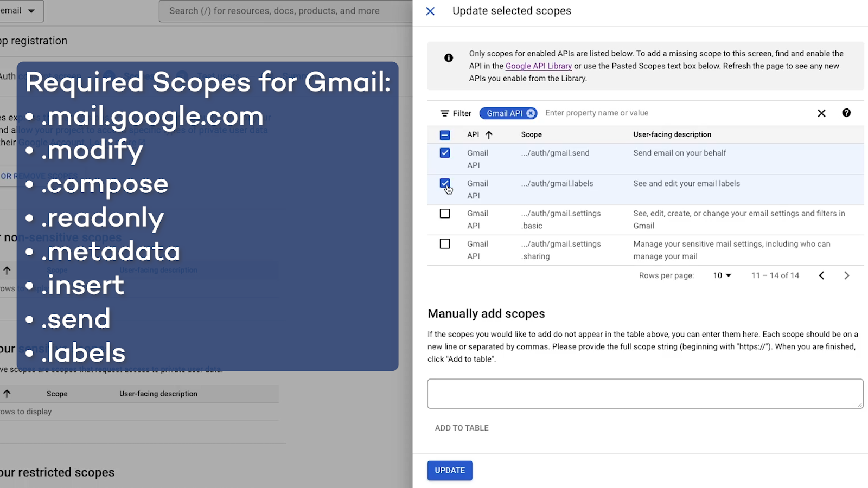
Task: Select the '.../auth/gmail.labels' scope text
Action: coord(557,183)
